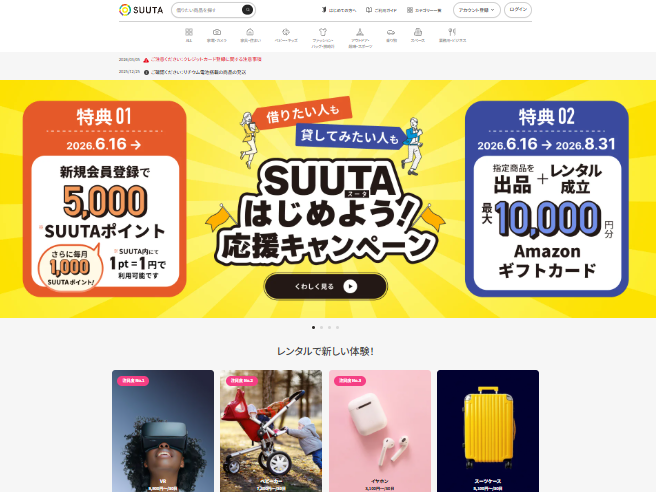Select the fourth carousel dot

click(337, 328)
